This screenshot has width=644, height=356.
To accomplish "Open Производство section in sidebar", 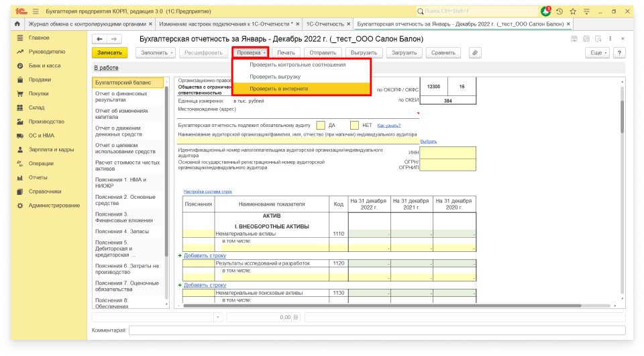I will coord(46,122).
